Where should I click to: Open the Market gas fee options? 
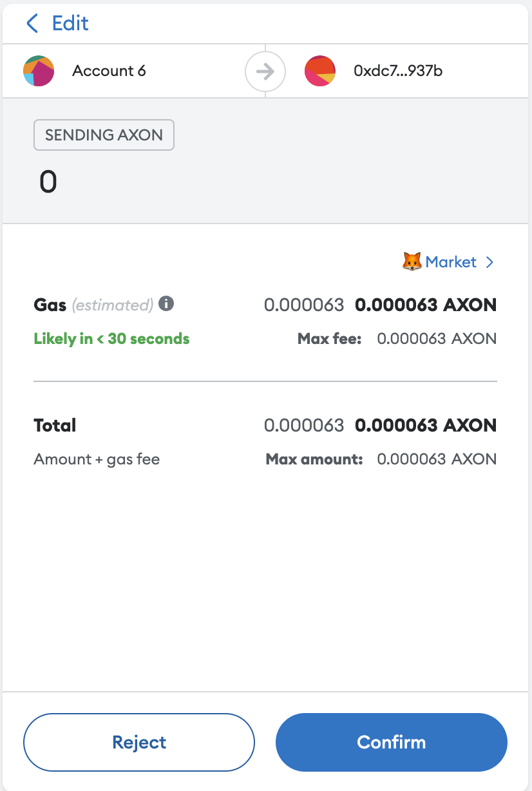click(x=451, y=262)
